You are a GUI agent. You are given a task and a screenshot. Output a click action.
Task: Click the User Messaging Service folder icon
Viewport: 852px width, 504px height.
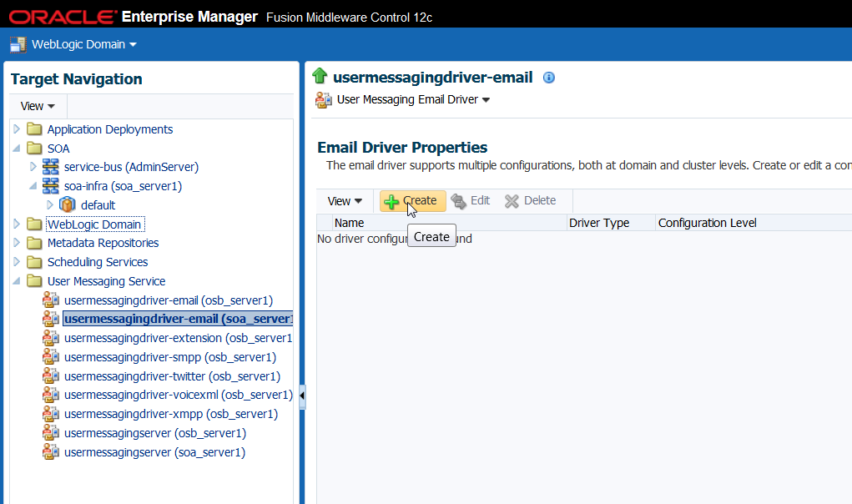pyautogui.click(x=34, y=280)
